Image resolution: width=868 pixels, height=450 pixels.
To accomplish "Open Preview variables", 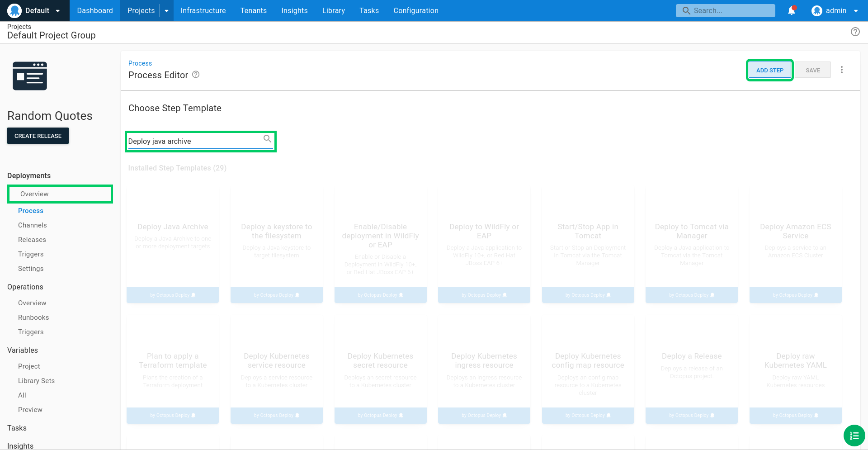I will [x=30, y=410].
